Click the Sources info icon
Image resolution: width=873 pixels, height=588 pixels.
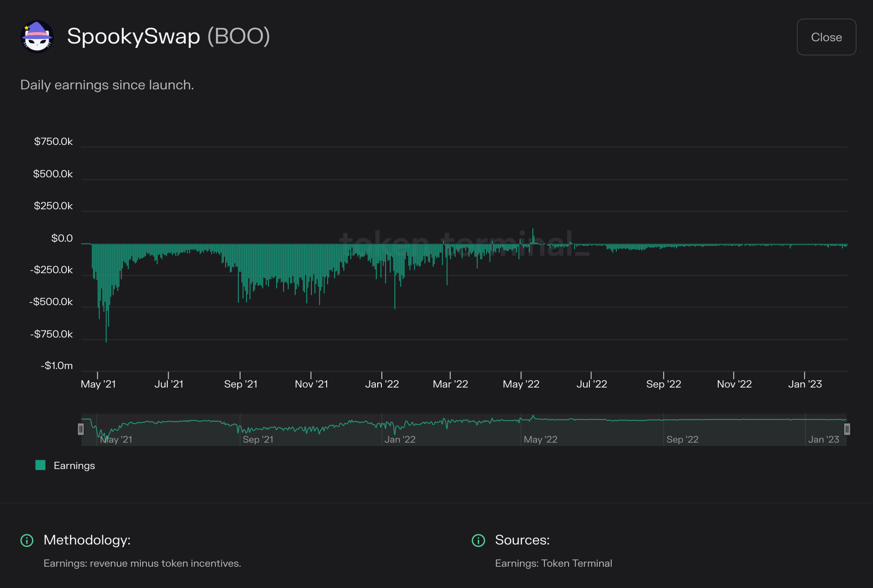point(478,540)
